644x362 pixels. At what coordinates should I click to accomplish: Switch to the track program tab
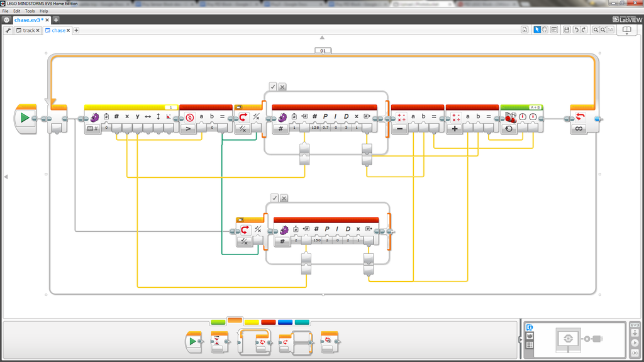coord(29,30)
